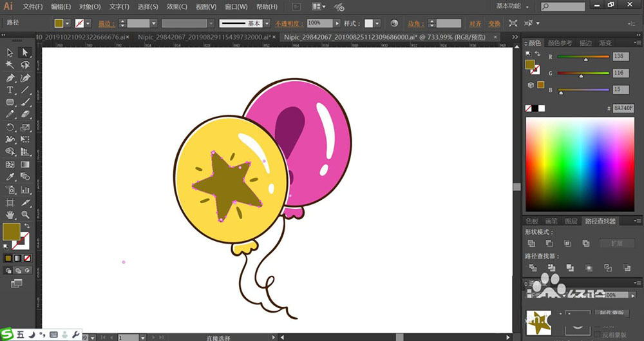Image resolution: width=644 pixels, height=341 pixels.
Task: Click the hex color input field
Action: (623, 108)
